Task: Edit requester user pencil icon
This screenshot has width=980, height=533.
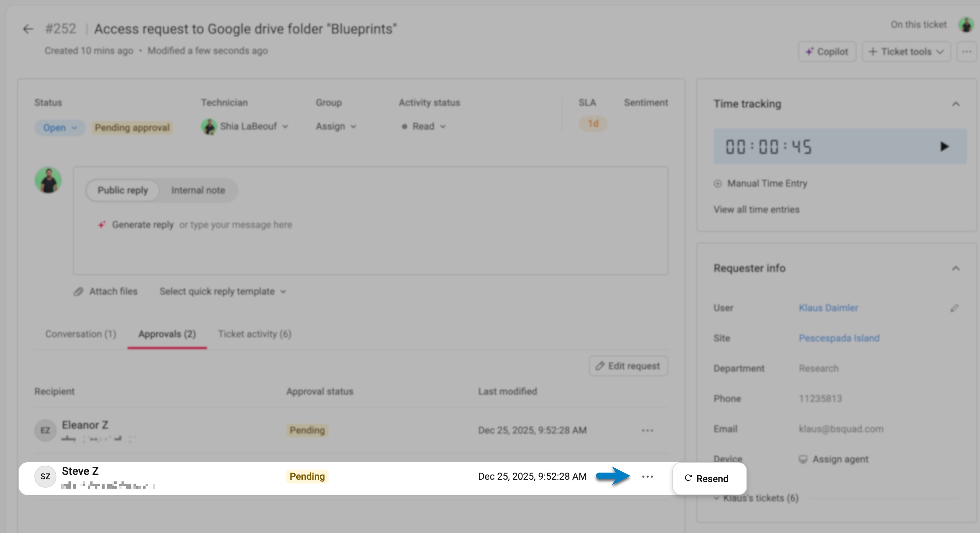Action: (954, 308)
